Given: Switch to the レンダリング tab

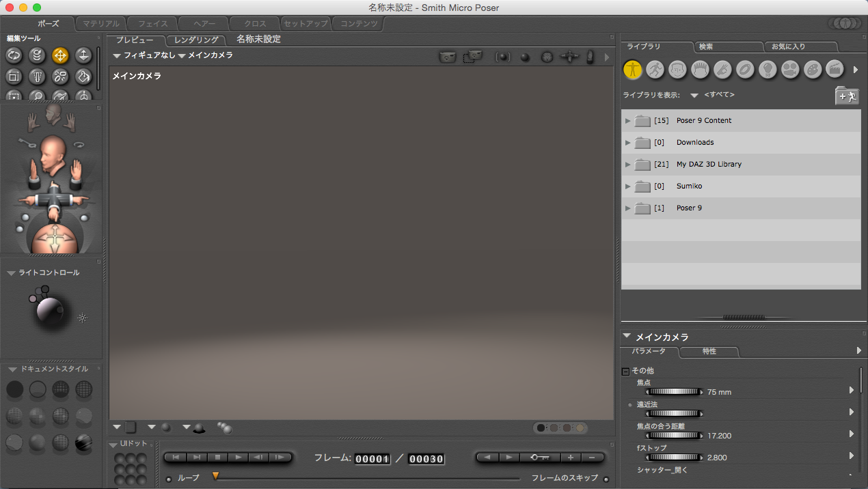Looking at the screenshot, I should (x=196, y=40).
